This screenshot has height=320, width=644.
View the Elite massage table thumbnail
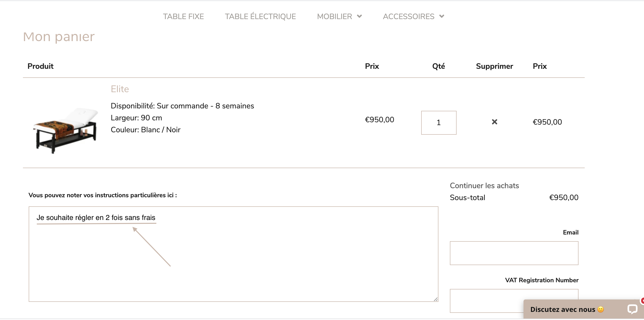click(x=65, y=130)
